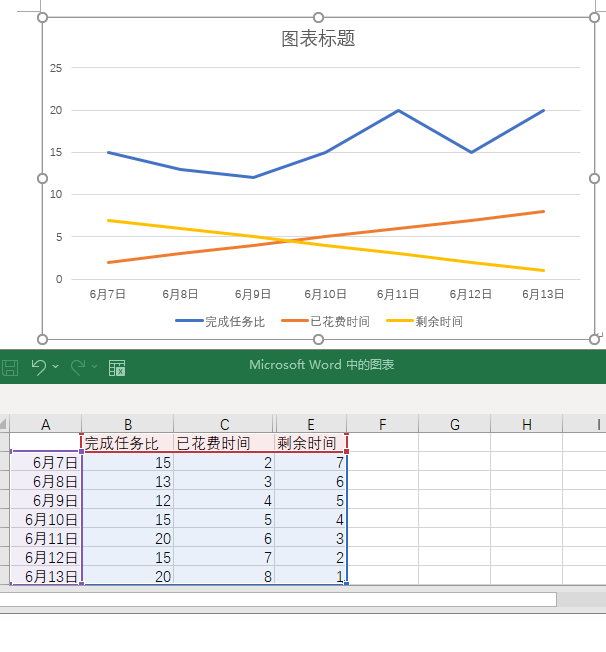Click the chart title 图表标题
This screenshot has height=652, width=606.
click(x=318, y=39)
